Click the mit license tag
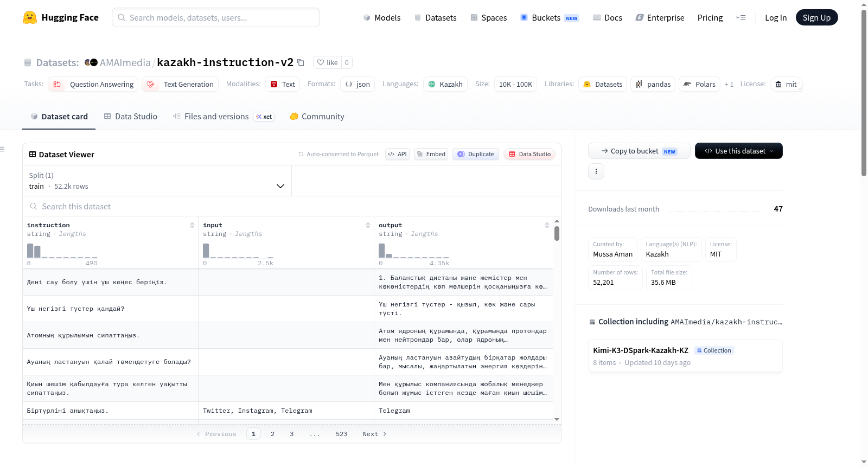Viewport: 868px width, 467px height. [786, 84]
